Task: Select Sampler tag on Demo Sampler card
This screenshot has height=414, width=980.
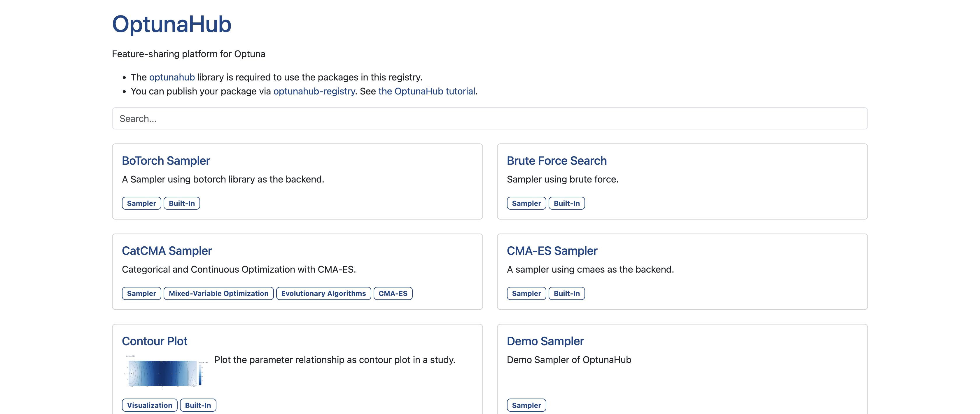Action: click(x=526, y=405)
